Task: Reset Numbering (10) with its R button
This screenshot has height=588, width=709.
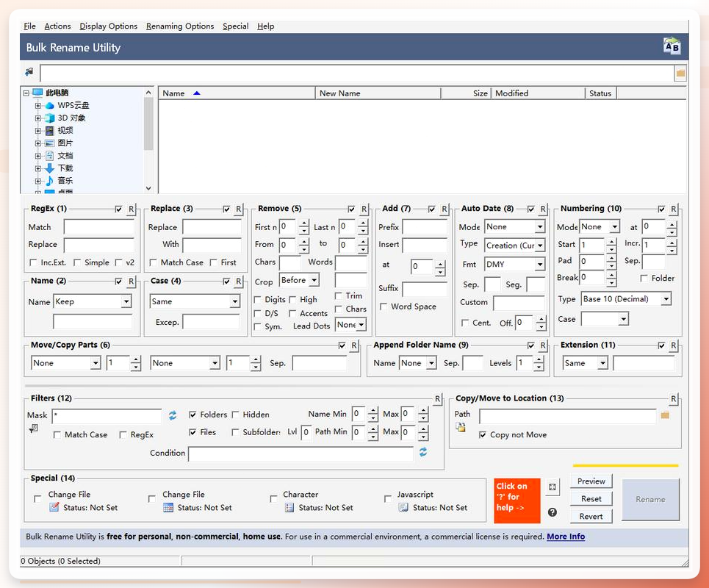Action: tap(673, 209)
